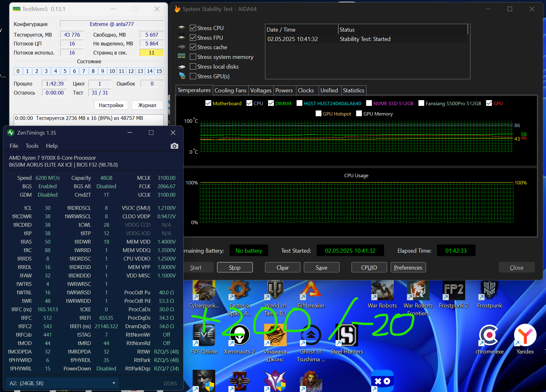Select the EVE Online desktop icon
The height and width of the screenshot is (392, 546).
(x=204, y=340)
